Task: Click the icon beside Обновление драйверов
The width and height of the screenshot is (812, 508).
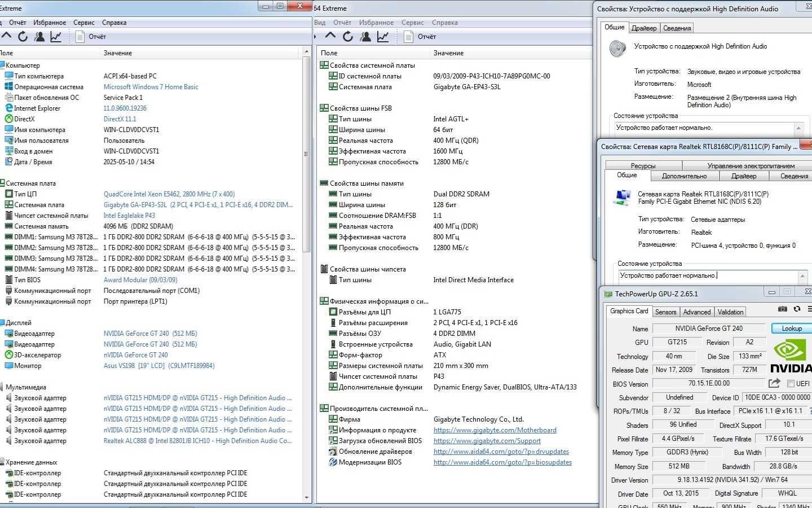Action: pyautogui.click(x=333, y=451)
